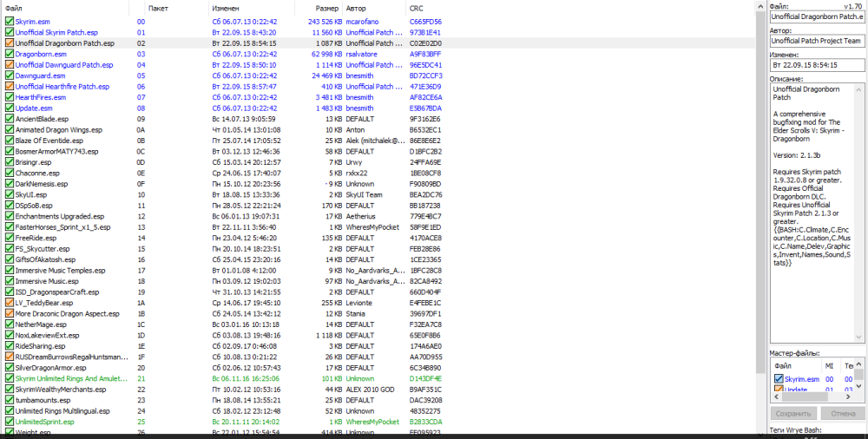This screenshot has height=439, width=868.
Task: Select FS_Skycutter.esp in the list
Action: pyautogui.click(x=43, y=248)
